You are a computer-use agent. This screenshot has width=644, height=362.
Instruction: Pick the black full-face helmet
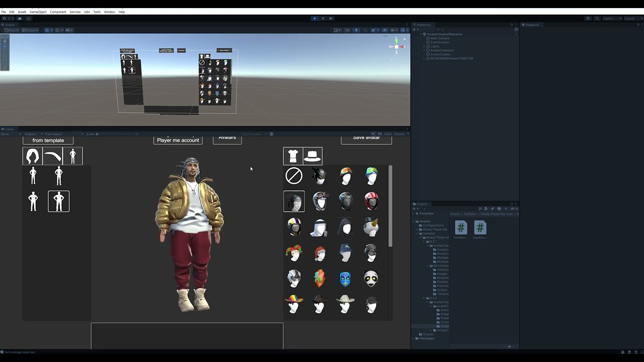(x=345, y=201)
